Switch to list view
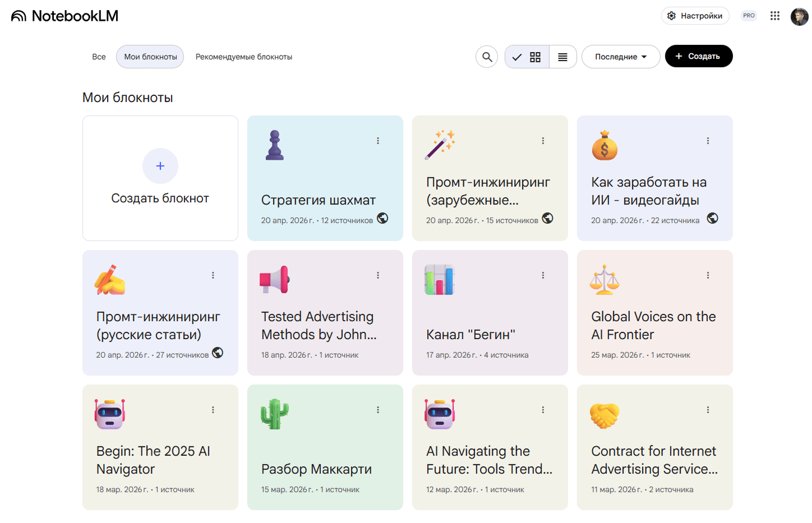 coord(562,57)
